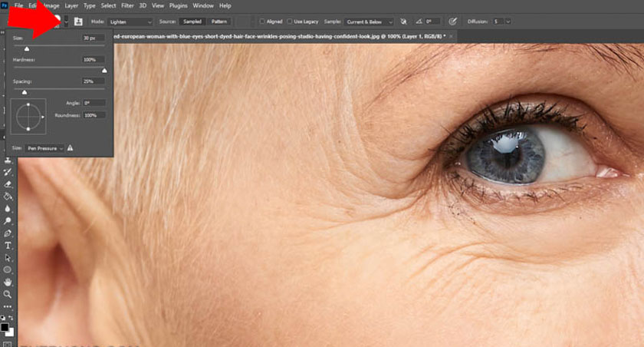Choose the Horizontal Type tool

pos(8,246)
